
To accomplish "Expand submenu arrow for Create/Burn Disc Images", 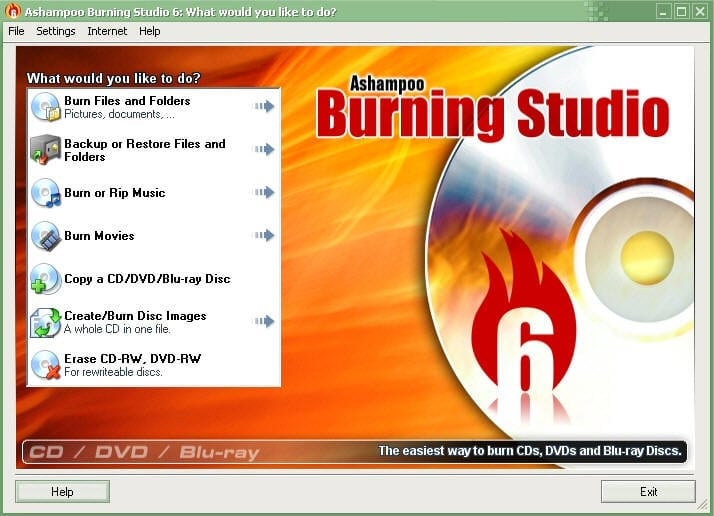I will (264, 321).
